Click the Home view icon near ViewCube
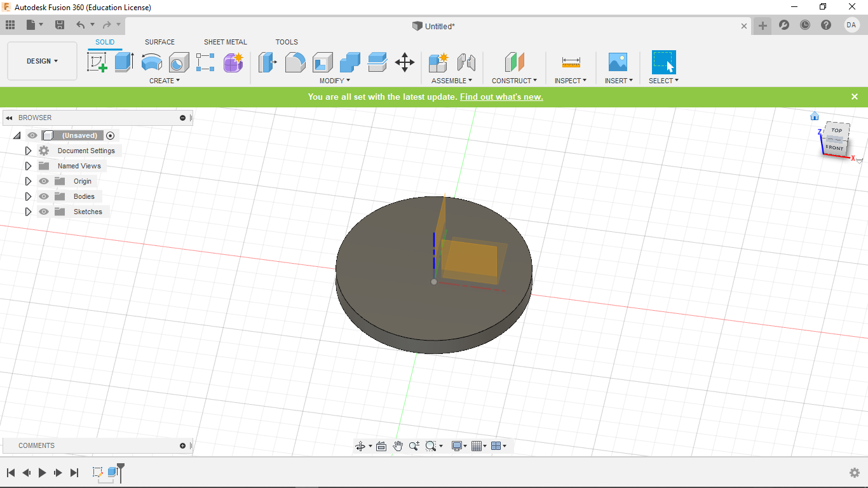The image size is (868, 488). click(815, 116)
